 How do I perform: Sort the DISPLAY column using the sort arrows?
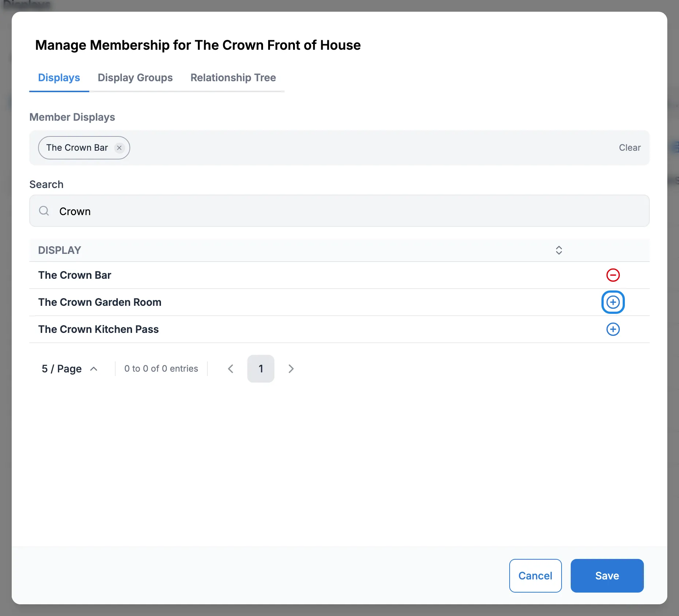coord(559,250)
